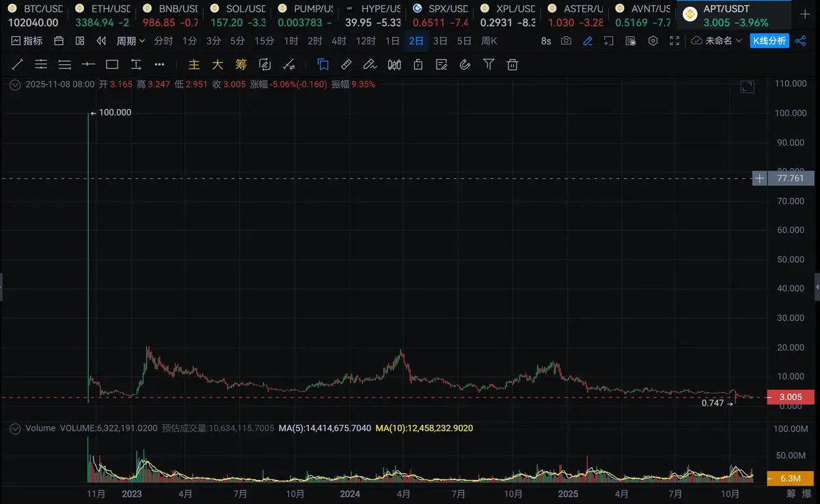
Task: Select the 3日 interval
Action: [x=440, y=41]
